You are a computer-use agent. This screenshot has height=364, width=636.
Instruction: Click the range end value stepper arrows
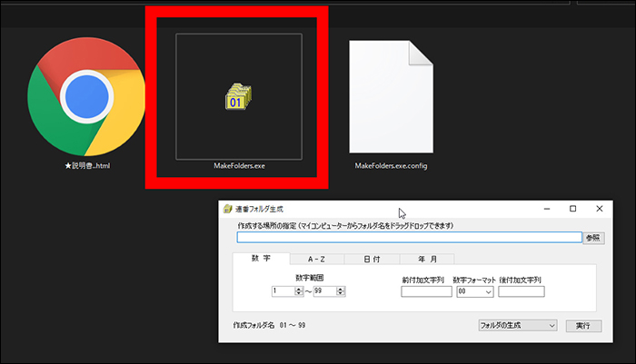click(x=342, y=291)
